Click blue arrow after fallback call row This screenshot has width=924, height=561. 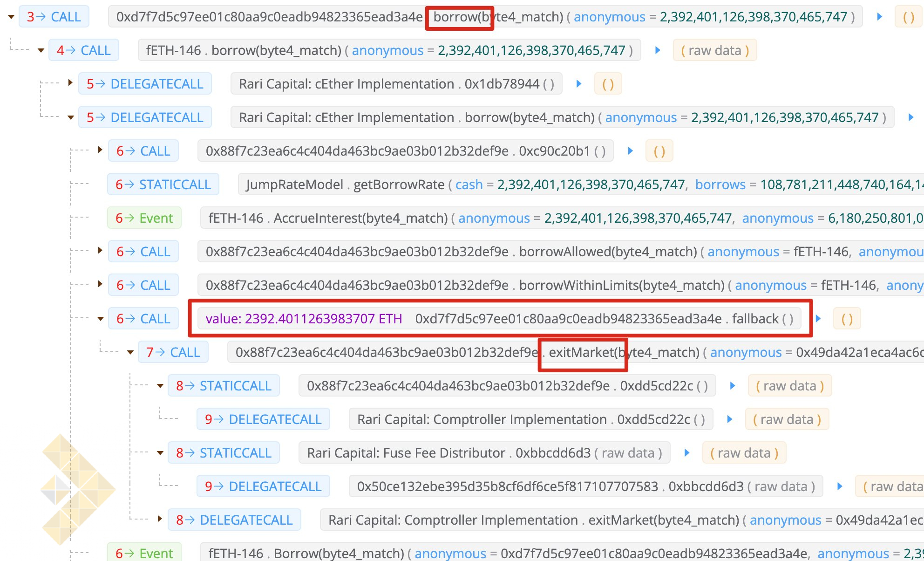click(818, 319)
